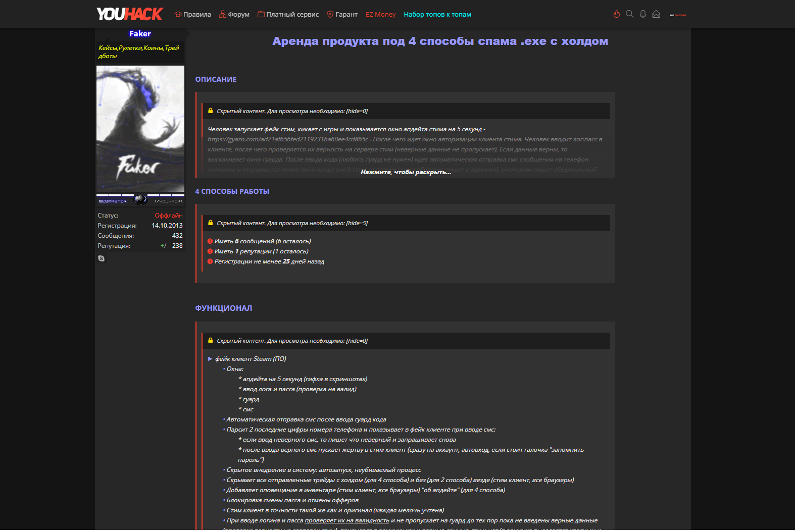Click the Skype contact icon under profile

[x=101, y=258]
